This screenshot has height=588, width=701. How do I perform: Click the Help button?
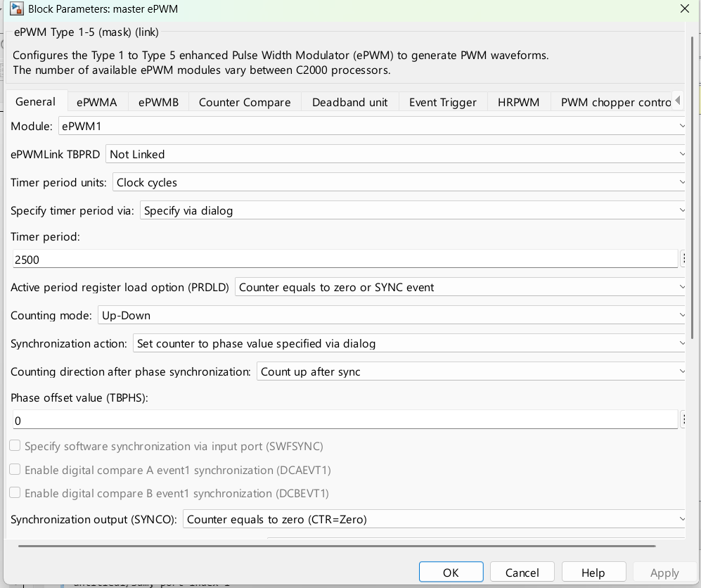click(593, 573)
